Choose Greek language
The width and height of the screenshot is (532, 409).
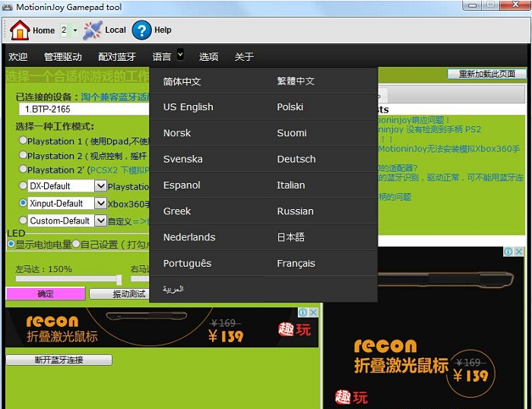(177, 211)
